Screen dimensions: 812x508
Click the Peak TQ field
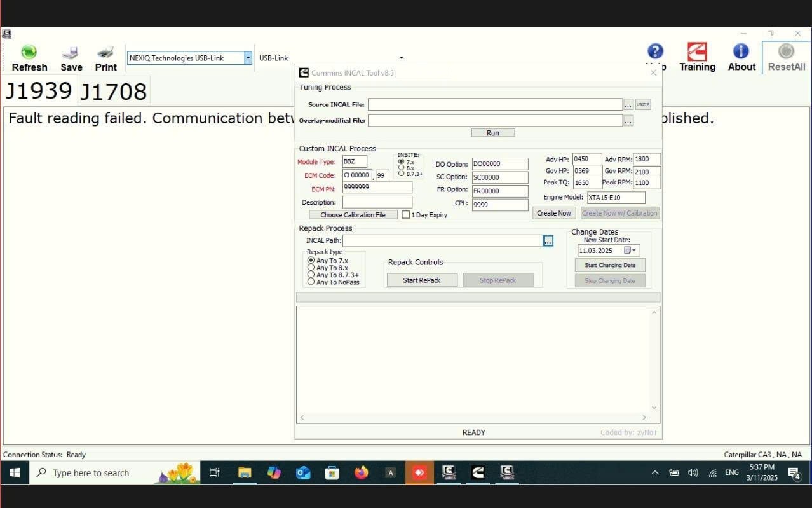587,183
